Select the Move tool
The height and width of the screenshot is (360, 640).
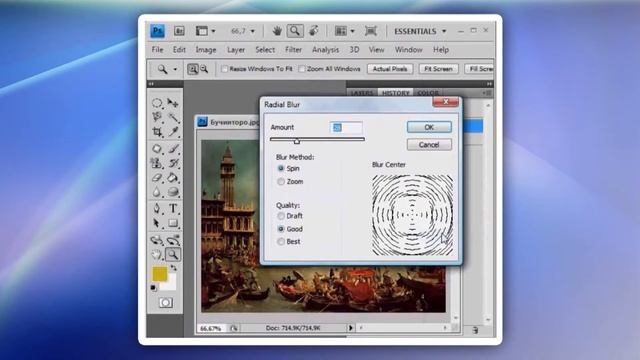coord(173,103)
